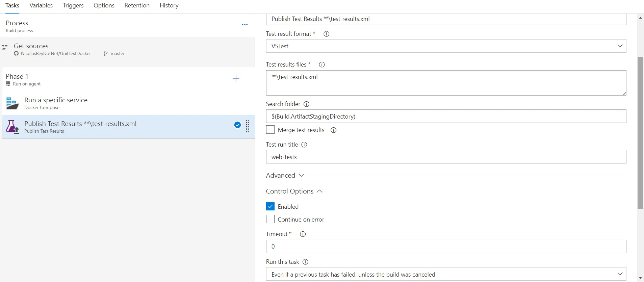
Task: Enable the Merge test results checkbox
Action: coord(271,130)
